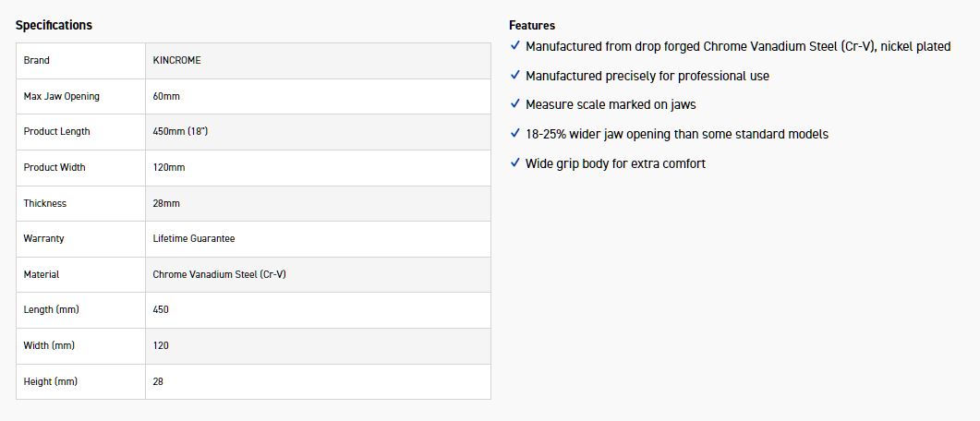Click the checkmark beside professional use feature
980x421 pixels.
coord(515,75)
